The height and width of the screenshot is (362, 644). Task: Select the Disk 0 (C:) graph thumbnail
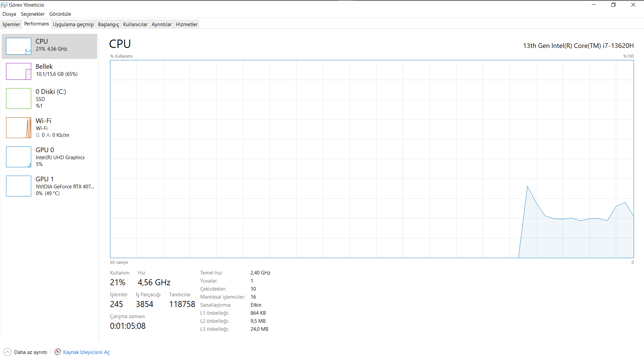18,99
